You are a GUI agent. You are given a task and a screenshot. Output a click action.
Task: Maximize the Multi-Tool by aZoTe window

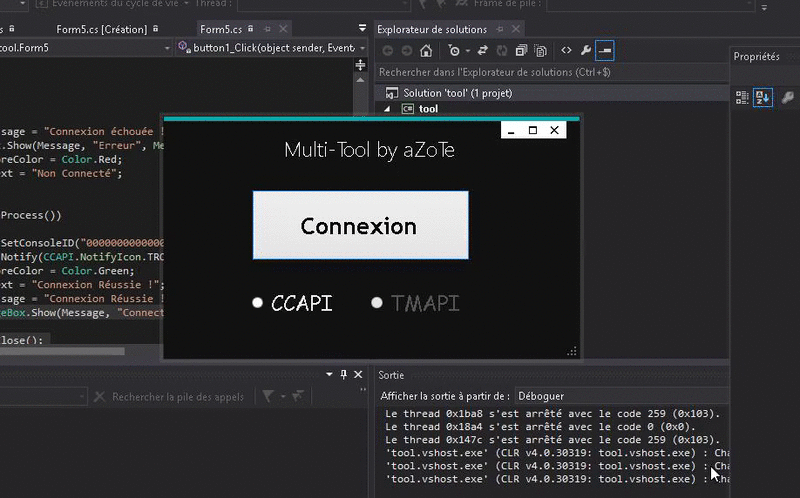[533, 131]
